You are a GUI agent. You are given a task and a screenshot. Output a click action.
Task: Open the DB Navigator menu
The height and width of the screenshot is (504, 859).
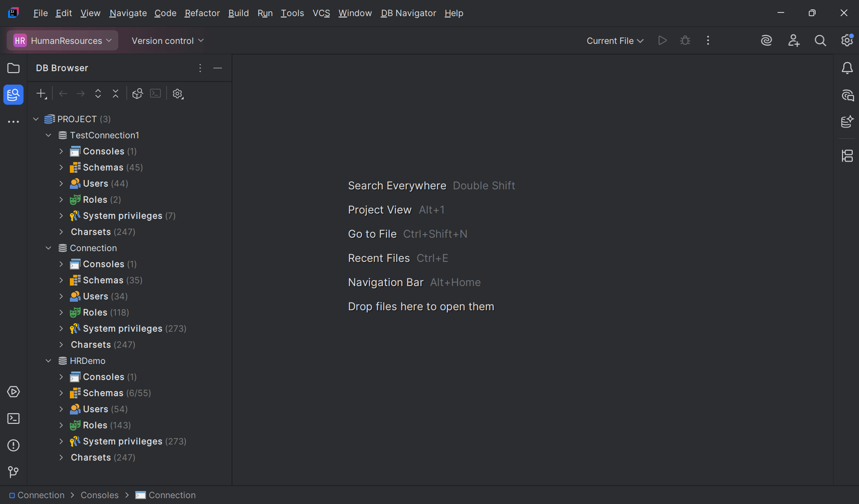point(408,13)
